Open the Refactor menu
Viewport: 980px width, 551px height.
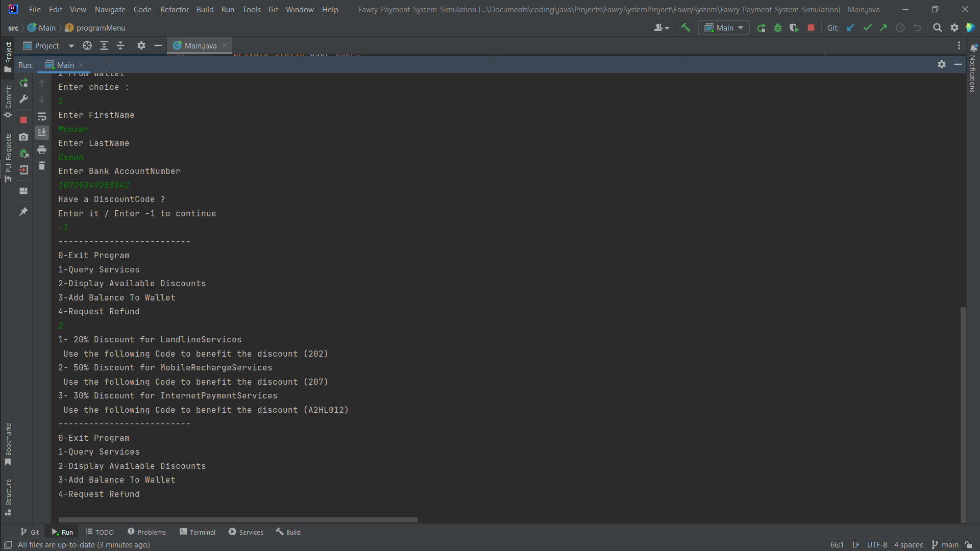coord(174,9)
